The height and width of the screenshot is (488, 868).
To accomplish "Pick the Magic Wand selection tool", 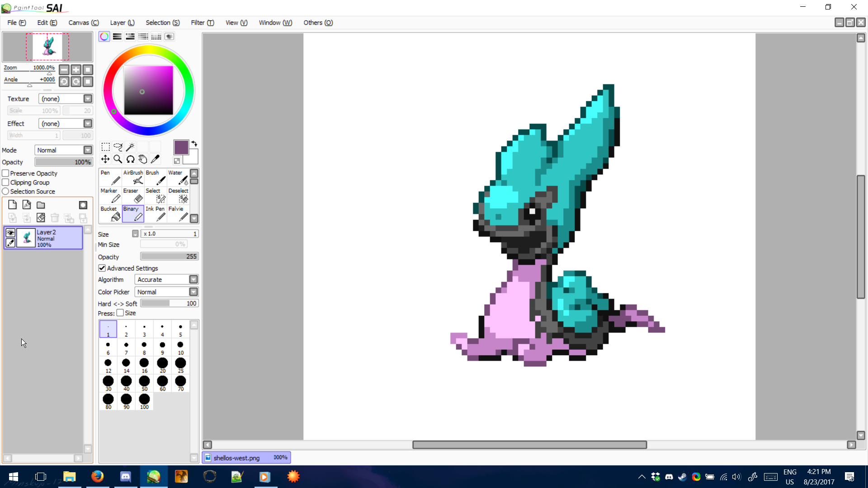I will point(130,147).
